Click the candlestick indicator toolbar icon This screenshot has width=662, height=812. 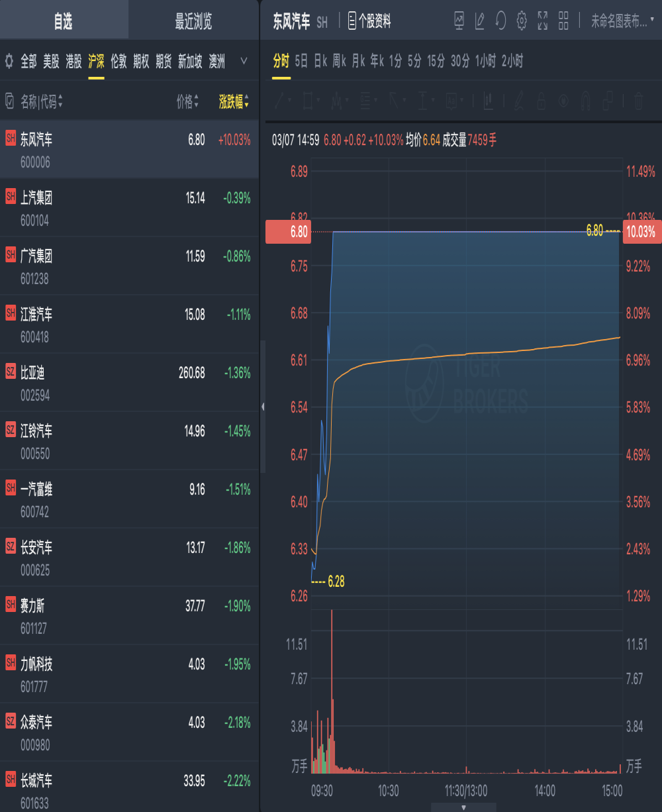489,101
